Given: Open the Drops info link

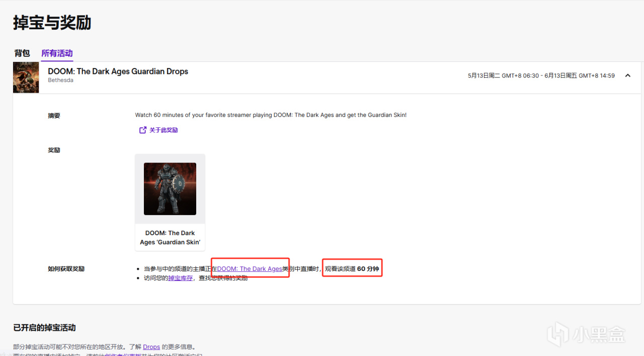Looking at the screenshot, I should [x=151, y=347].
